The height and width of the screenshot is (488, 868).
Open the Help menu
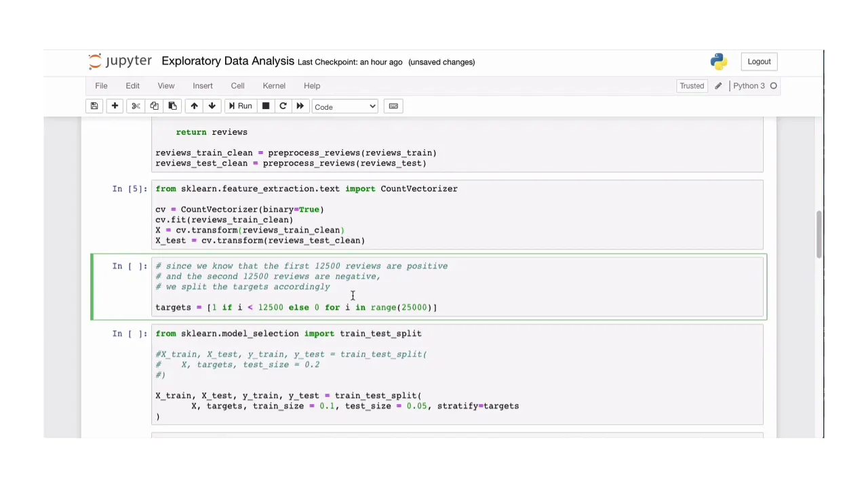tap(312, 86)
